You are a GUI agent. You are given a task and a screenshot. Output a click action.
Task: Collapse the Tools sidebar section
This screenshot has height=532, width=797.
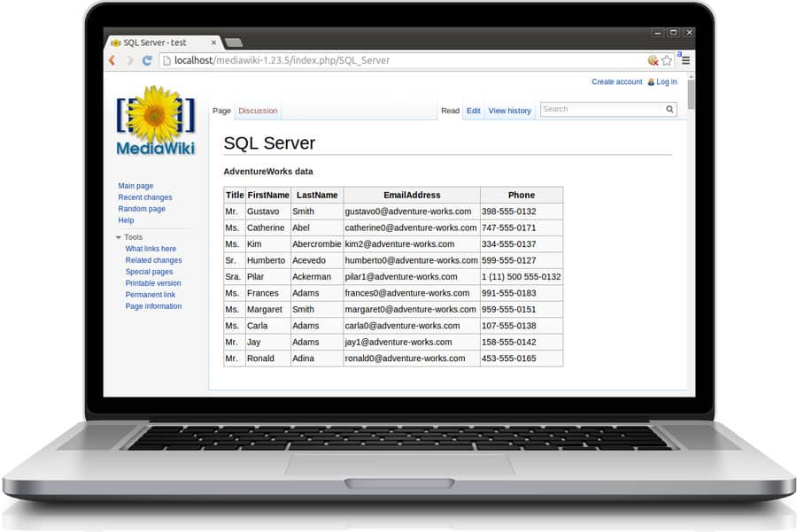[119, 237]
